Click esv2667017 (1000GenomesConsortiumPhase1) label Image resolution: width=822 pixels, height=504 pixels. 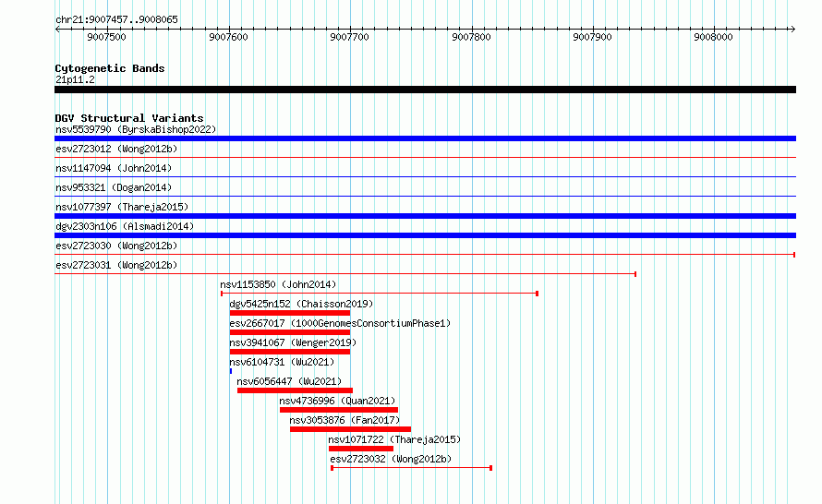click(340, 323)
